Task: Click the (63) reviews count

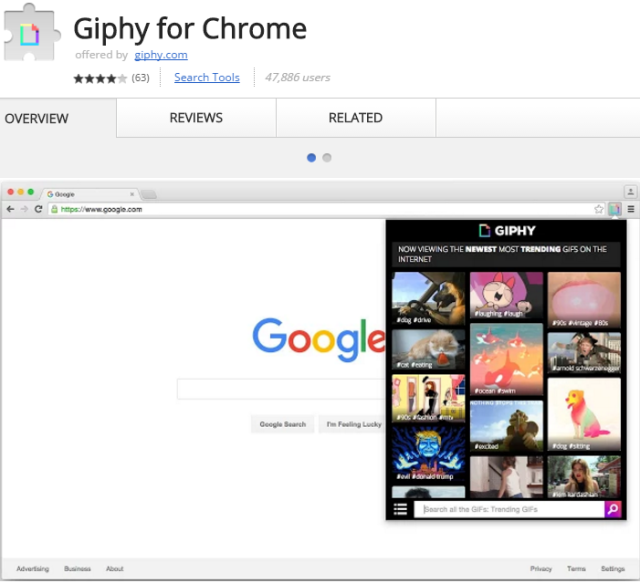Action: (140, 78)
